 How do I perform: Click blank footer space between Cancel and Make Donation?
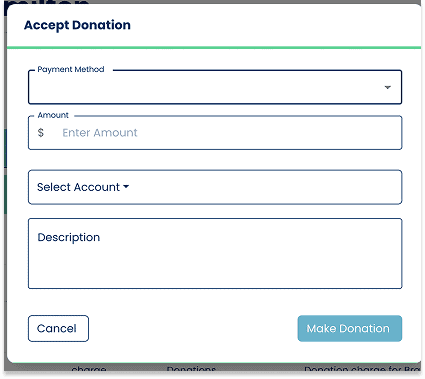pos(193,328)
